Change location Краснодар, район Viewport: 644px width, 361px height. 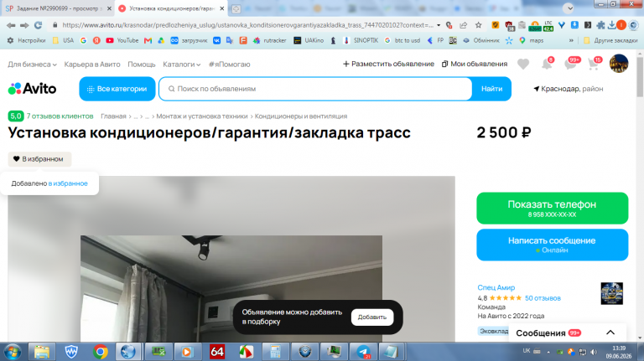click(568, 89)
